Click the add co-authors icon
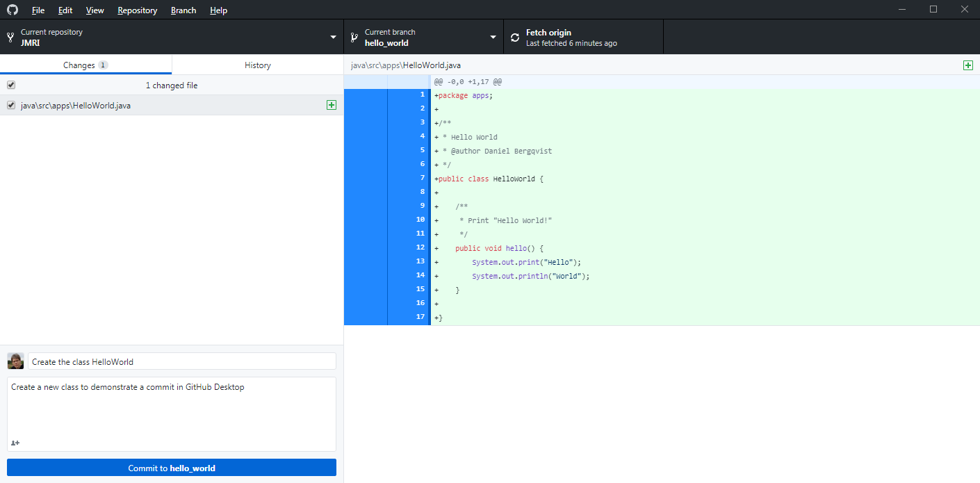Screen dimensions: 980x483 tap(15, 443)
